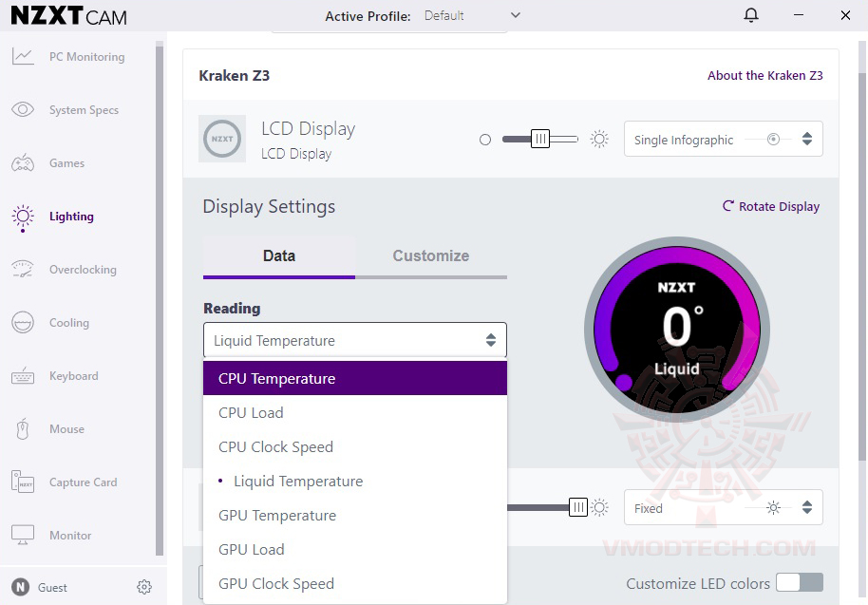
Task: Click the Mouse icon in sidebar
Action: coord(23,429)
